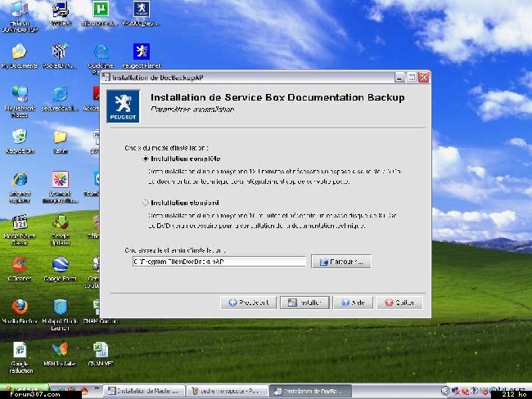This screenshot has width=532, height=399.
Task: Switch to the Installation de DocBa... taskbar item
Action: coord(310,391)
